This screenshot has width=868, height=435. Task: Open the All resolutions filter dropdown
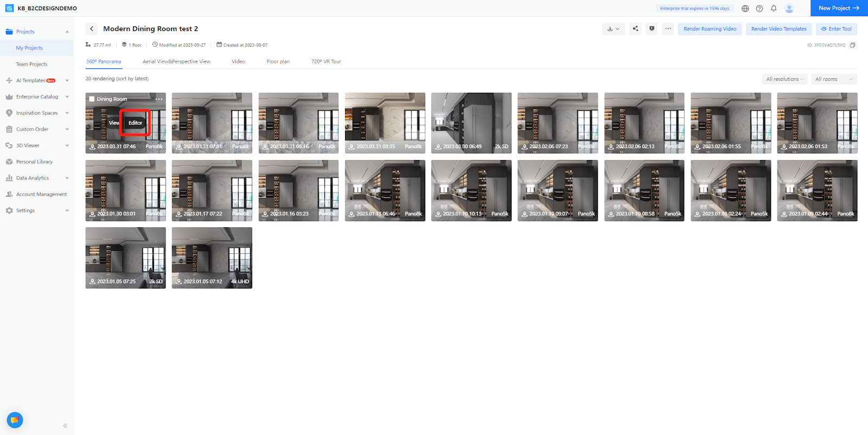(784, 79)
